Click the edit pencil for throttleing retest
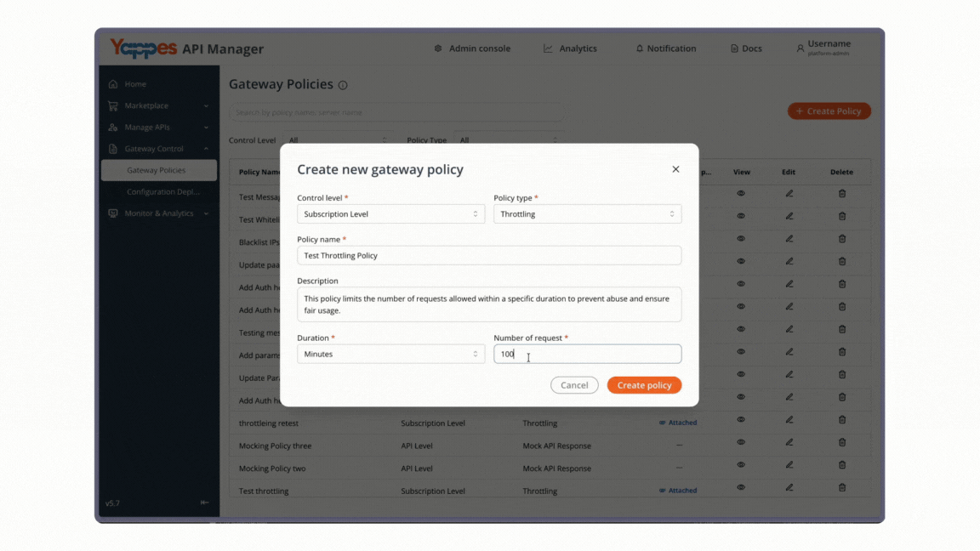The image size is (980, 551). point(789,420)
